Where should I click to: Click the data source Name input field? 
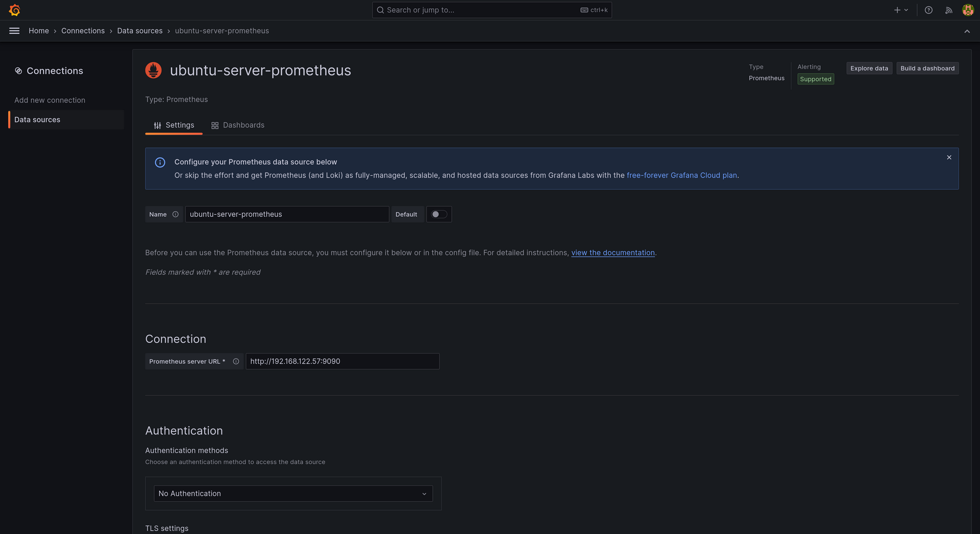click(x=287, y=214)
